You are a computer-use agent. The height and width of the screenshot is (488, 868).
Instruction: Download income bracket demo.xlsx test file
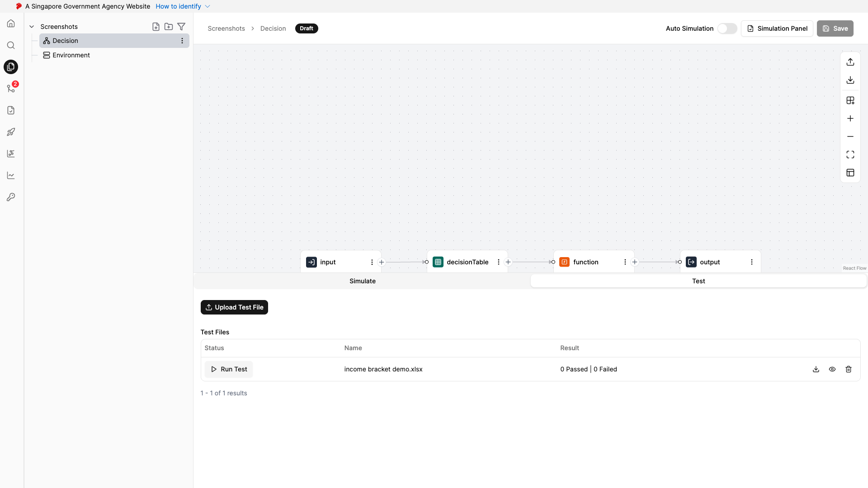(816, 369)
